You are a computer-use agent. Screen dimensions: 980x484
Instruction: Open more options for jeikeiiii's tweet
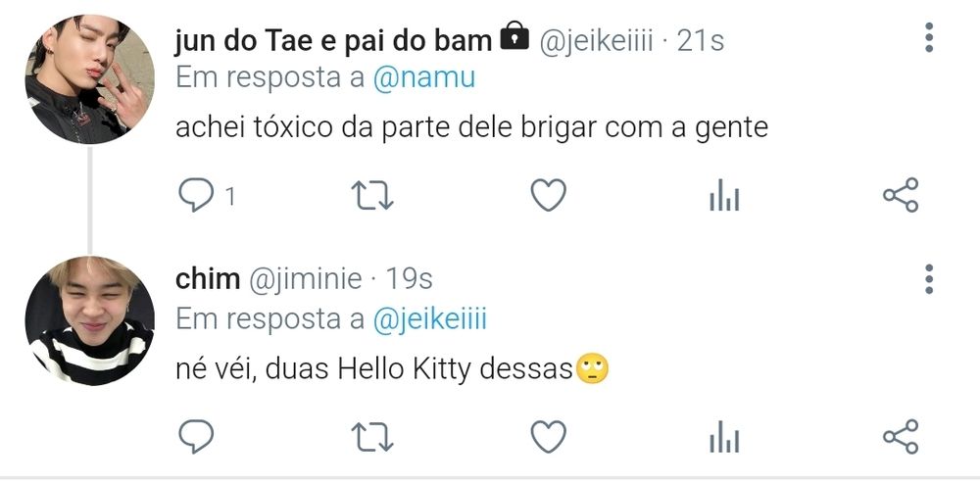coord(929,38)
